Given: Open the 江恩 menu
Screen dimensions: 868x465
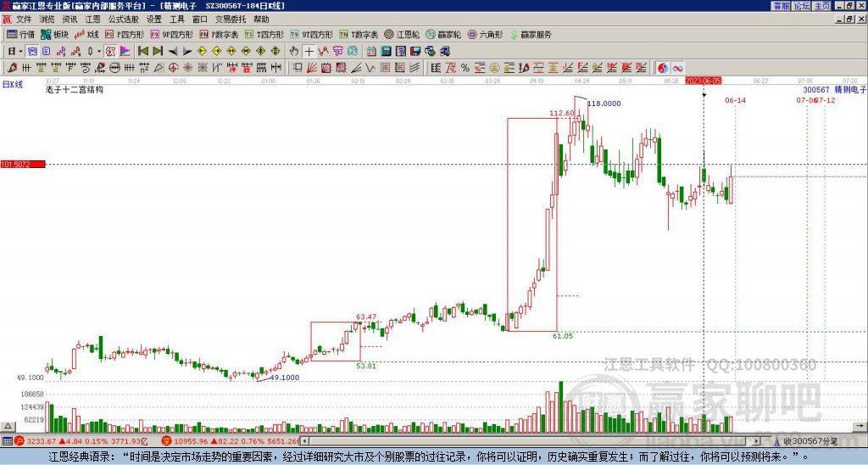Looking at the screenshot, I should click(92, 20).
